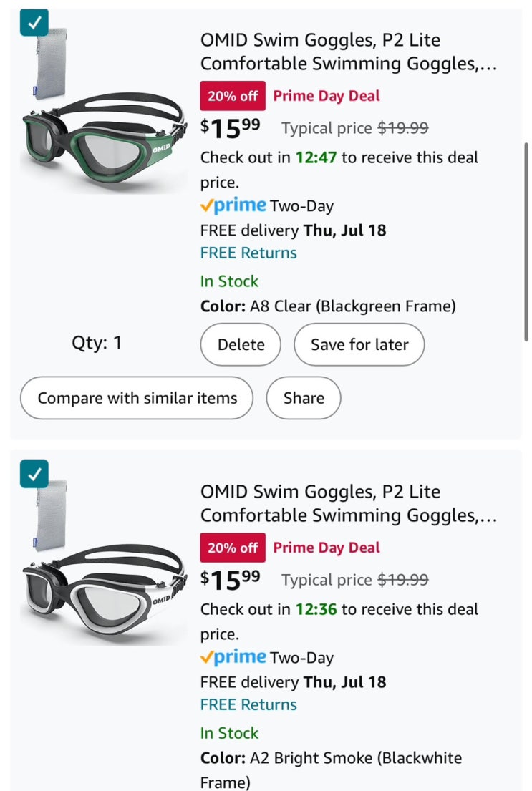Tap the 20% off badge on first item
The height and width of the screenshot is (791, 532).
tap(233, 96)
